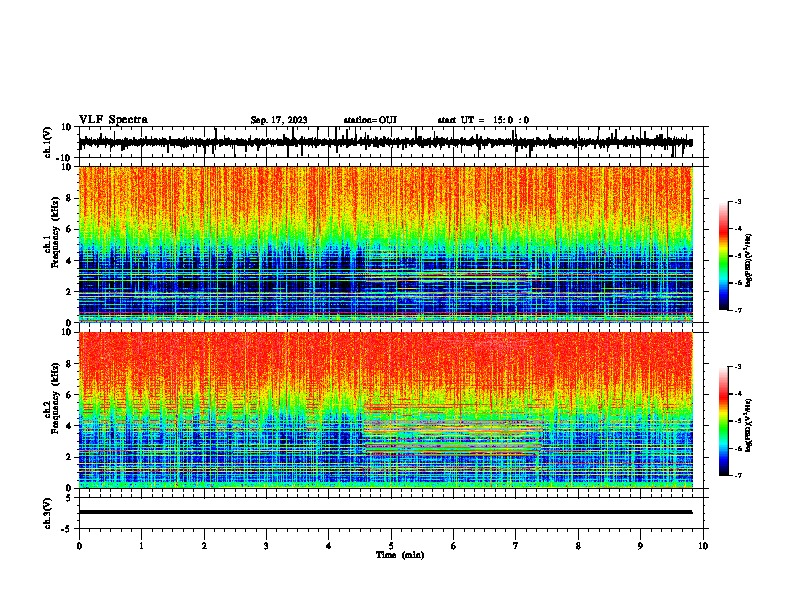Click the "-7" label on ch.2 color bar
Image resolution: width=792 pixels, height=612 pixels.
[738, 475]
